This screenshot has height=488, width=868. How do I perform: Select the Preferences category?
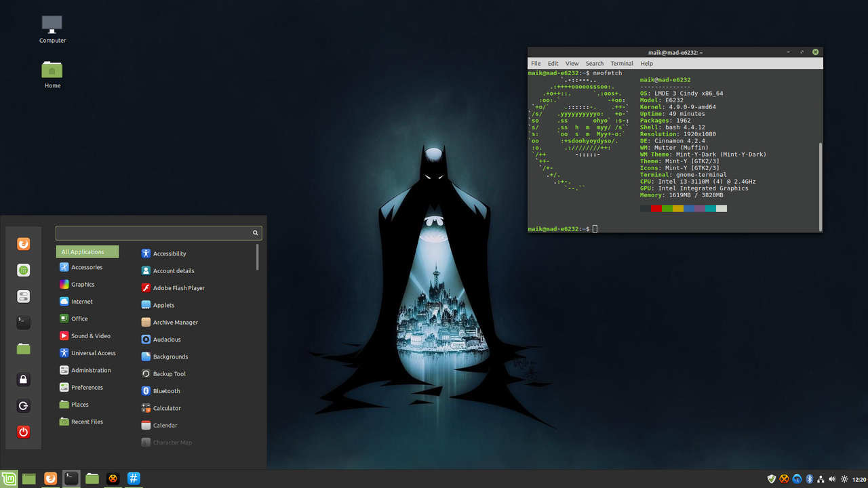point(87,388)
